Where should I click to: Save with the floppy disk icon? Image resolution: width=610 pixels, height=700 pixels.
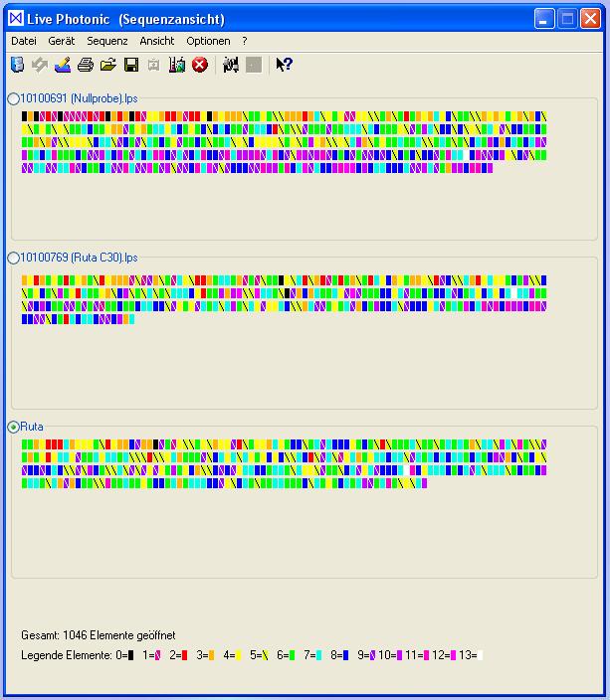click(x=131, y=65)
